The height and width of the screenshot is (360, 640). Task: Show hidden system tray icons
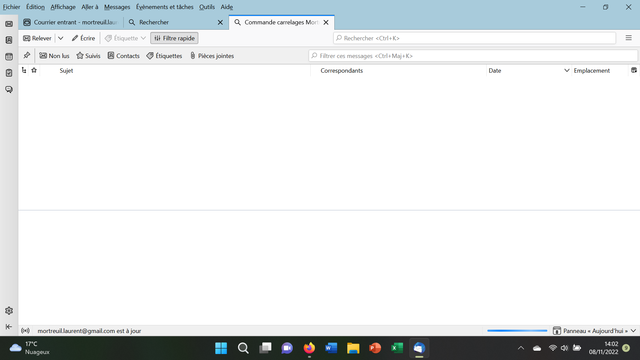click(x=521, y=348)
